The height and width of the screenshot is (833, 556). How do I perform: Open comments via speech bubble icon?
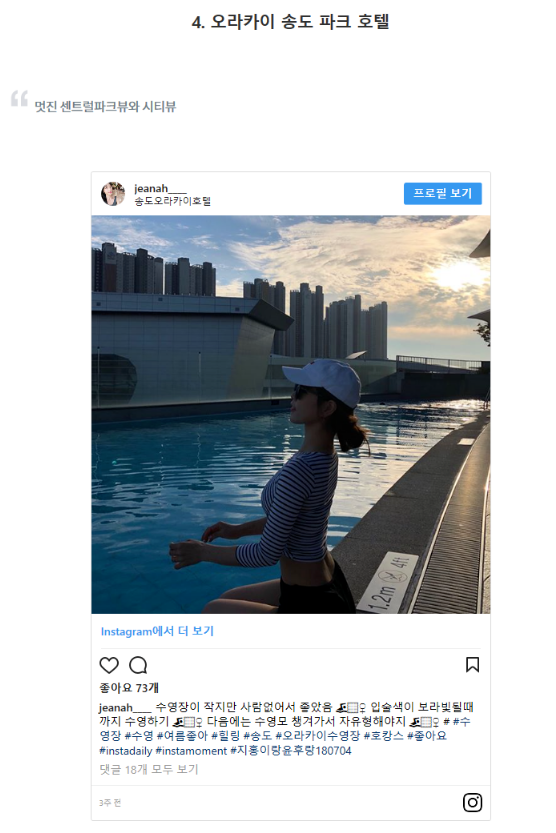138,665
